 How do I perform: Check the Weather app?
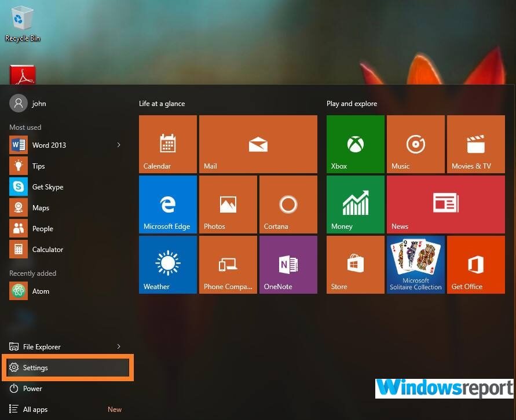[x=167, y=264]
